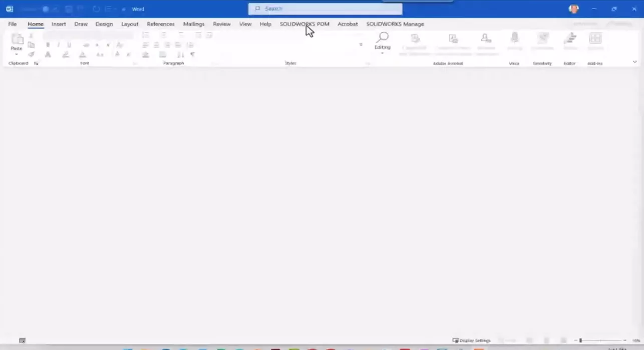Open the File menu

(x=12, y=24)
